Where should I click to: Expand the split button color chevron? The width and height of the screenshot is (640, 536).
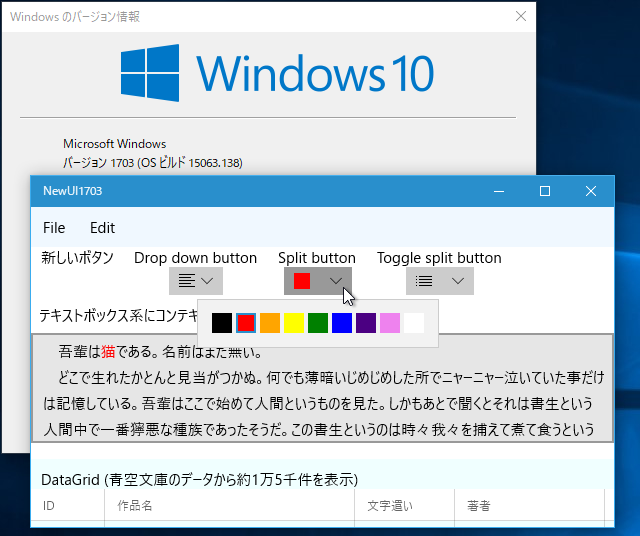[x=336, y=281]
